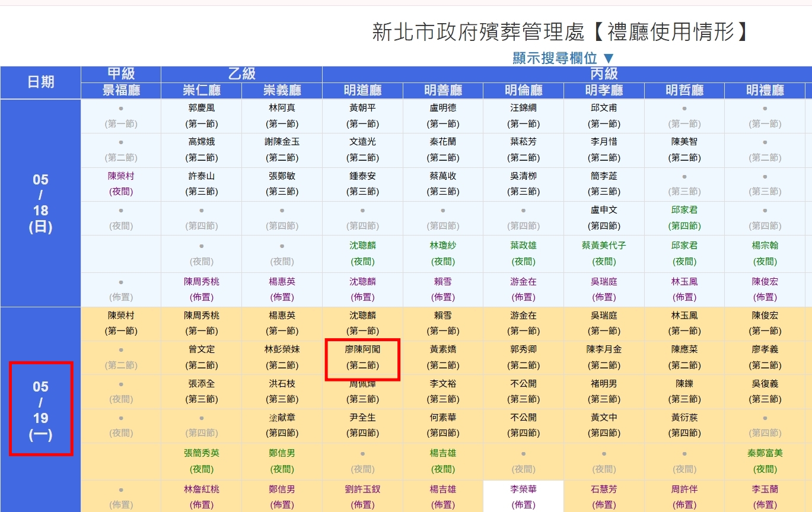Click the name 蔡萬收
Viewport: 812px width, 512px height.
[443, 176]
